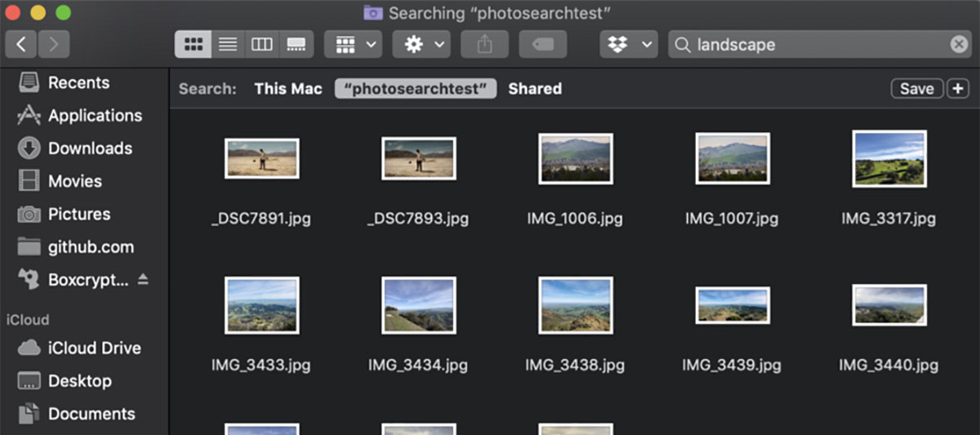Click the IMG_3434.jpg file name
The image size is (980, 435).
click(418, 365)
